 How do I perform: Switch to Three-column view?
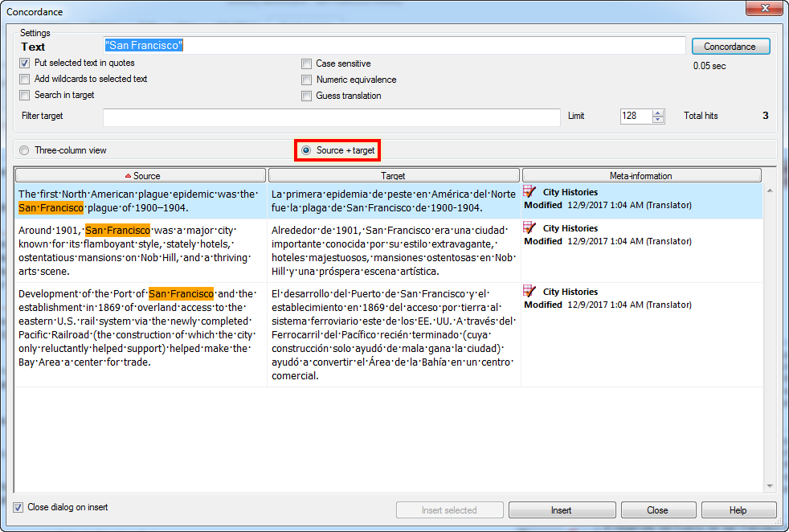click(24, 150)
